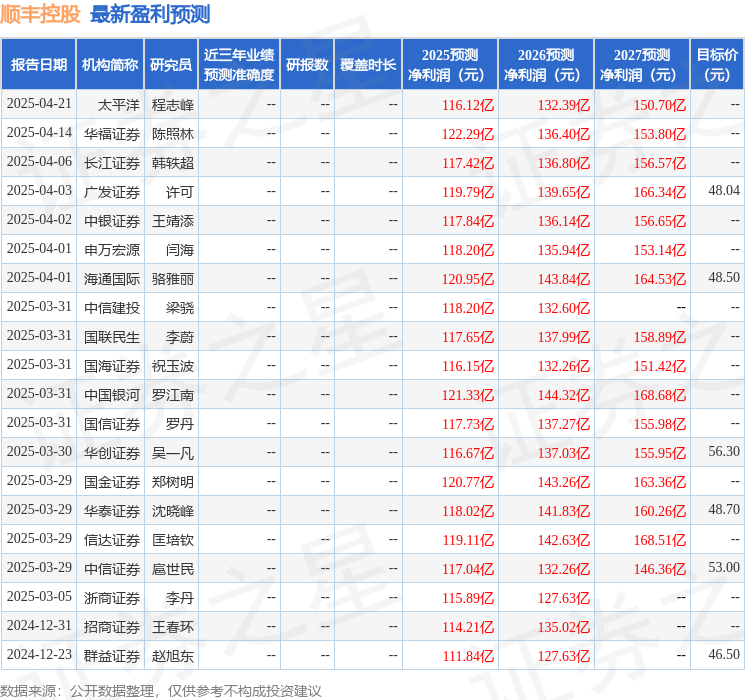Click analyst 扈世民
Viewport: 745px width, 700px height.
click(x=173, y=569)
